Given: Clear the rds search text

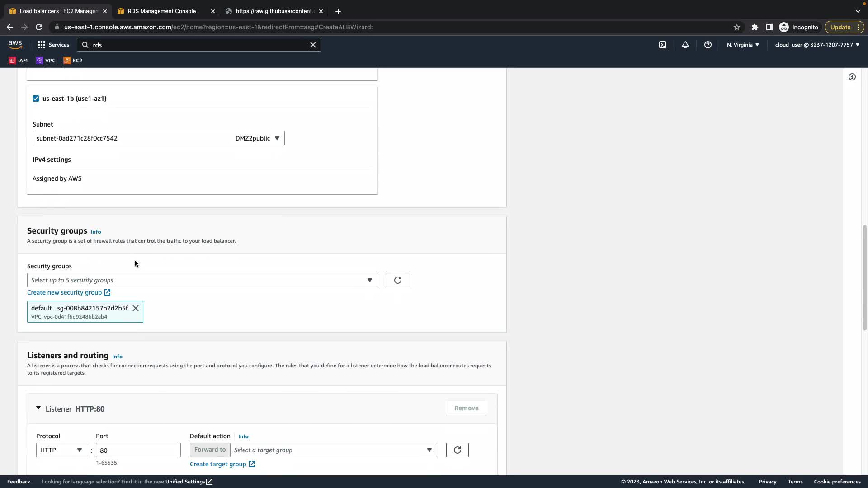Looking at the screenshot, I should [313, 45].
